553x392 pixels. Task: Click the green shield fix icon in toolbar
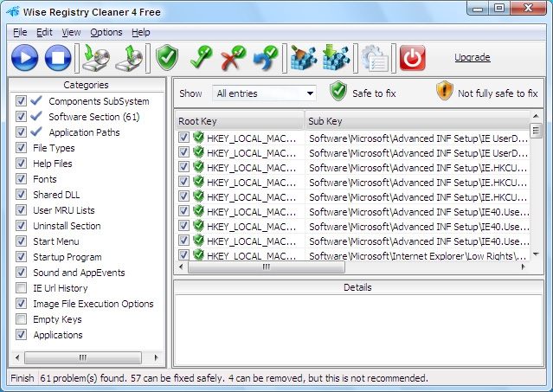click(167, 57)
